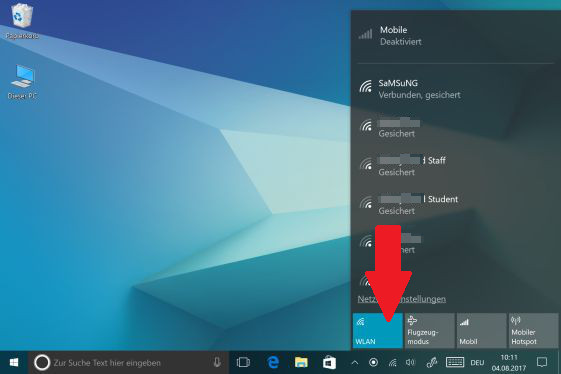
Task: Open the touch keyboard tray icon
Action: [455, 362]
